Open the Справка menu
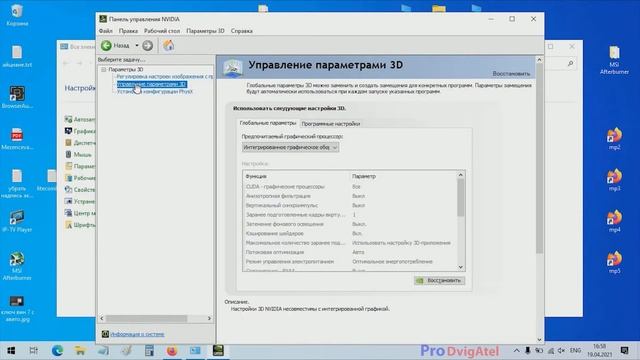Screen dimensions: 640x360 (242, 31)
